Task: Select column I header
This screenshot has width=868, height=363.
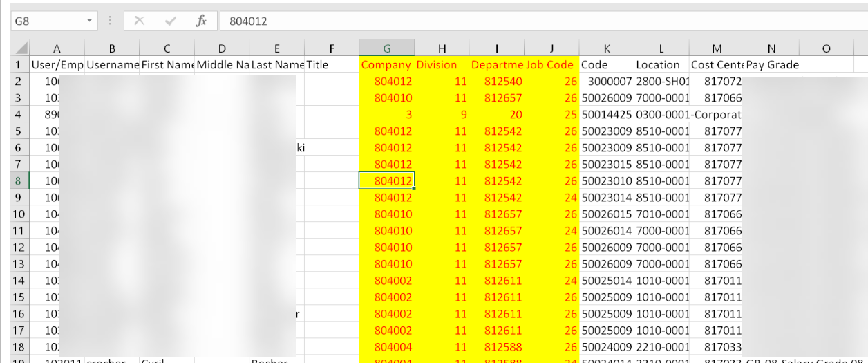Action: (x=496, y=48)
